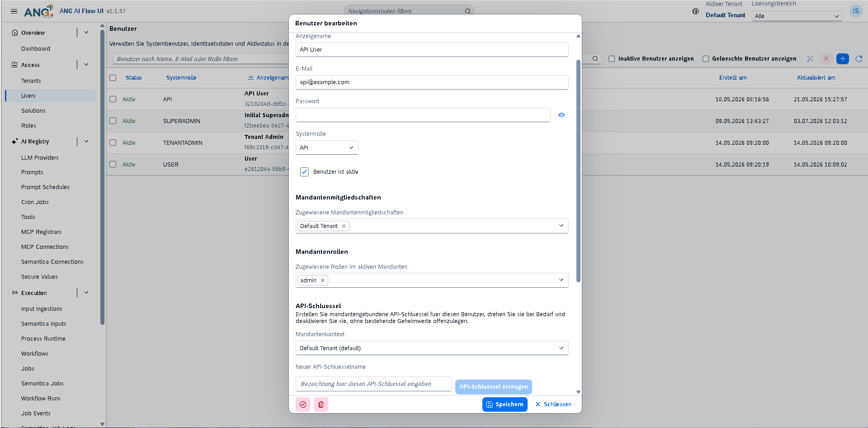Check the SUPERADMIN row checkbox
Image resolution: width=868 pixels, height=428 pixels.
(x=113, y=121)
